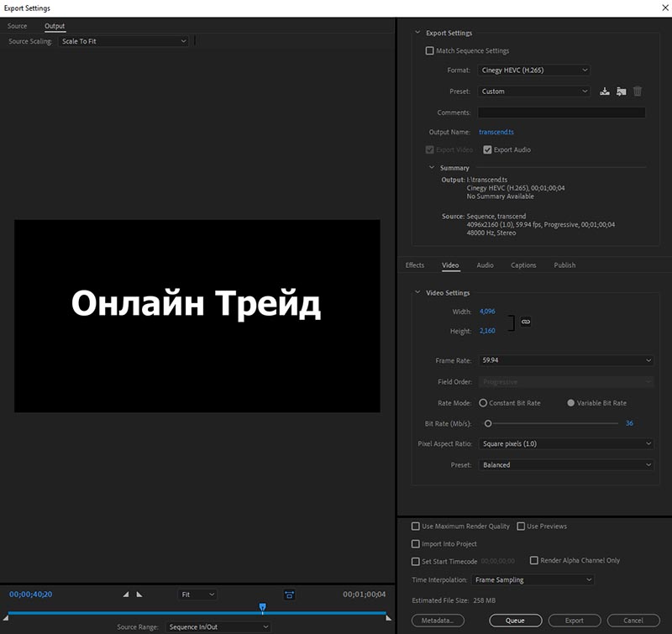The image size is (672, 634).
Task: Collapse the Export Settings section chevron
Action: [x=417, y=34]
